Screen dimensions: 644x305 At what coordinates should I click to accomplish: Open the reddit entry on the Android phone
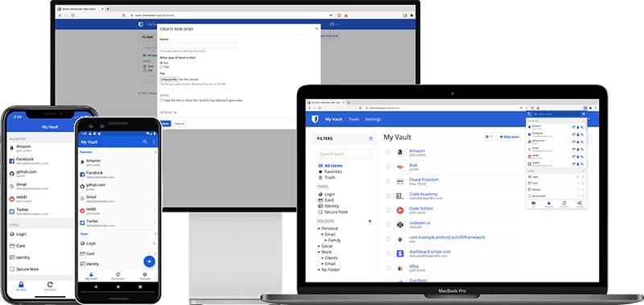click(118, 211)
